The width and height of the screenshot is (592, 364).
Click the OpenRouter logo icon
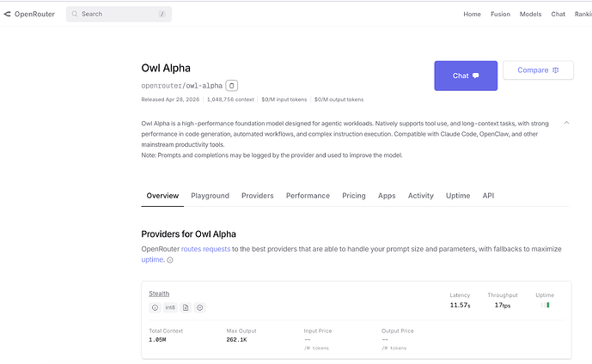[x=7, y=14]
